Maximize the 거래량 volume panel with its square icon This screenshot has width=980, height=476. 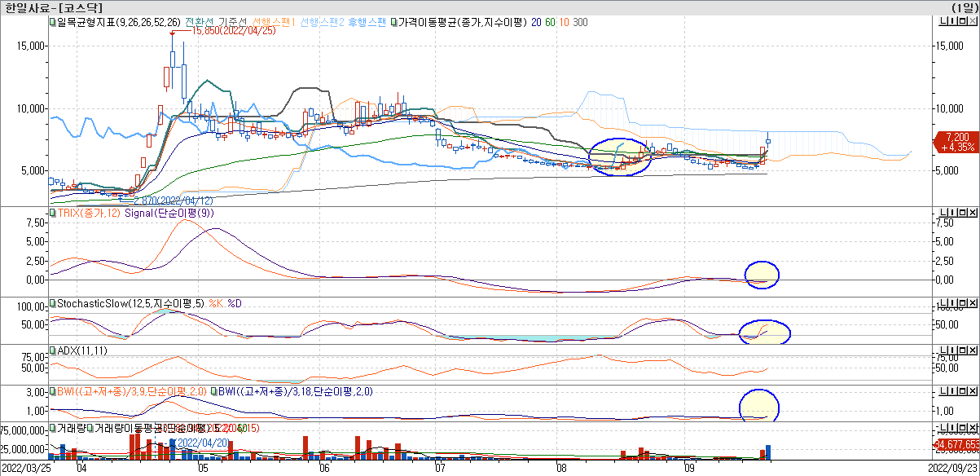tap(962, 428)
